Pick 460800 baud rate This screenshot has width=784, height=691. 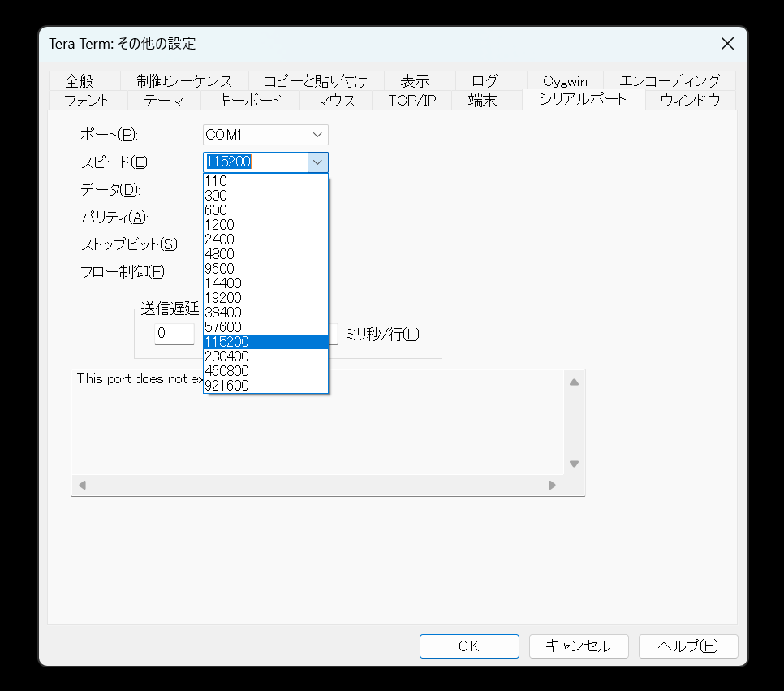tap(265, 371)
